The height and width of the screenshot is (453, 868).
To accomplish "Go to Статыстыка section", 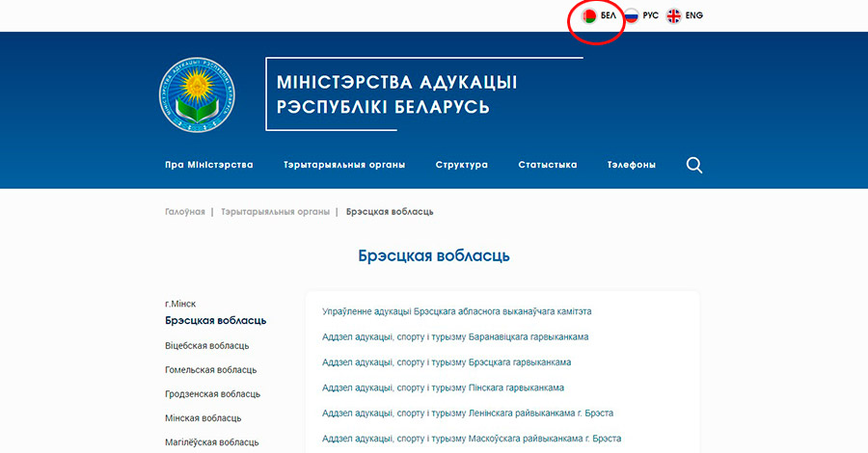I will [x=547, y=165].
